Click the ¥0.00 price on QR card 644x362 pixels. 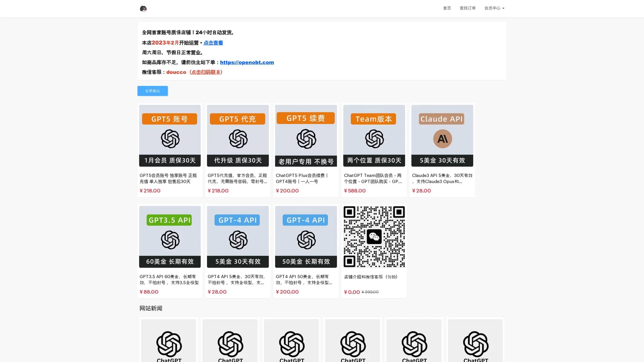tap(352, 292)
